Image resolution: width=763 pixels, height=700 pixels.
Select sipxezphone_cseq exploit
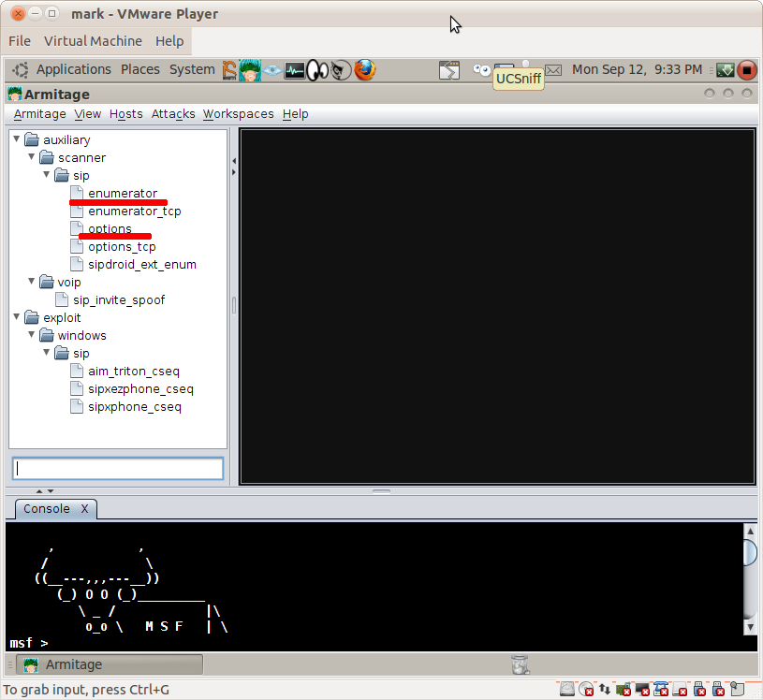point(140,388)
